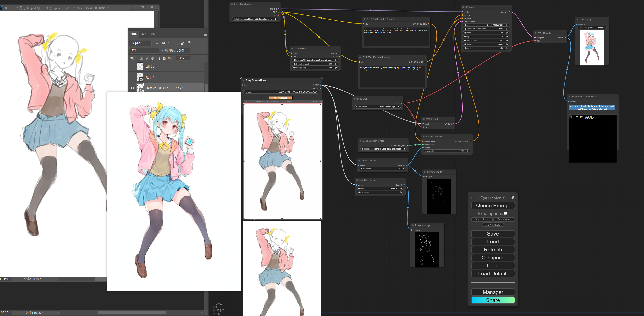
Task: Open the lora_name selector in Load LoRA
Action: tap(315, 60)
